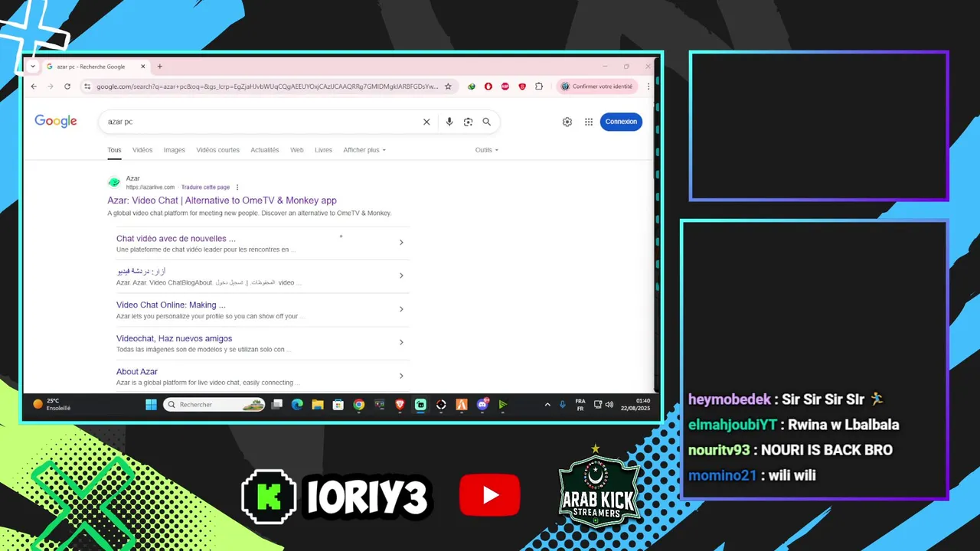The image size is (980, 551).
Task: Open the Windows Start menu
Action: (x=152, y=404)
